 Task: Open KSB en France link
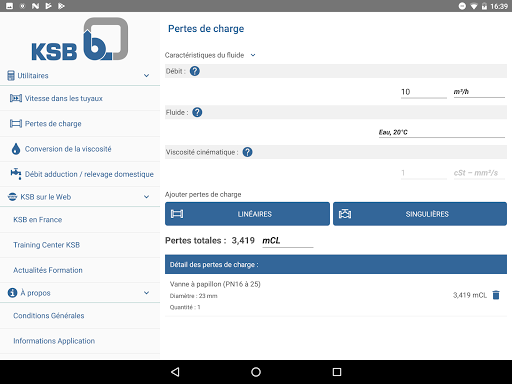tap(80, 220)
